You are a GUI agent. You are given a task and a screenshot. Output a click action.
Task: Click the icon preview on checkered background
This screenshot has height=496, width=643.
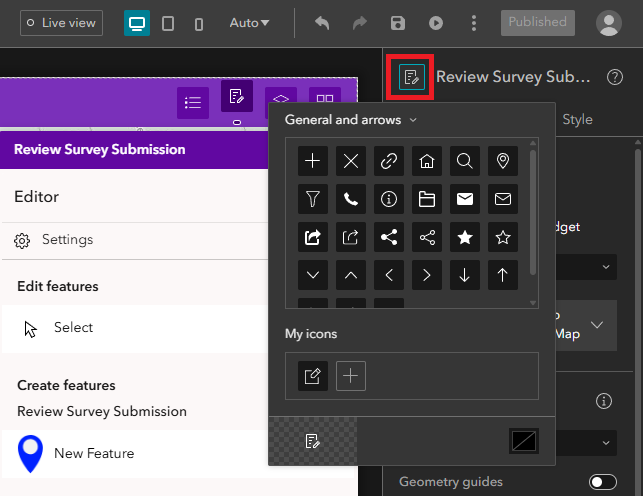point(312,441)
